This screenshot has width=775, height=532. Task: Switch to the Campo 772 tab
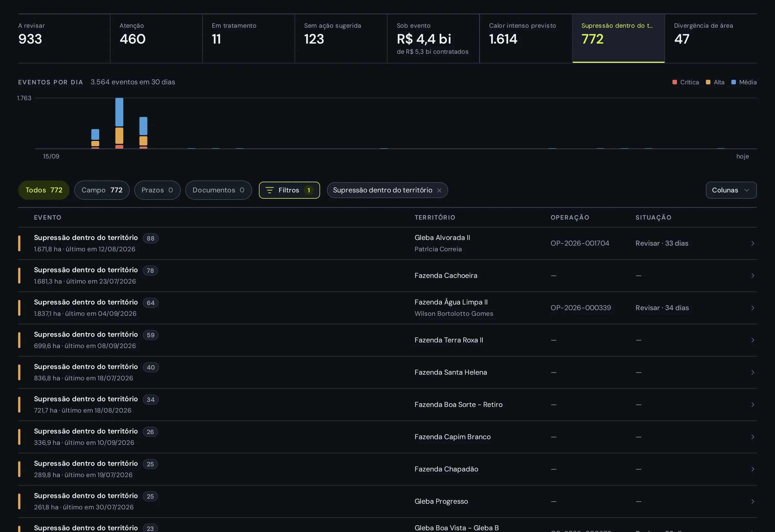click(102, 190)
